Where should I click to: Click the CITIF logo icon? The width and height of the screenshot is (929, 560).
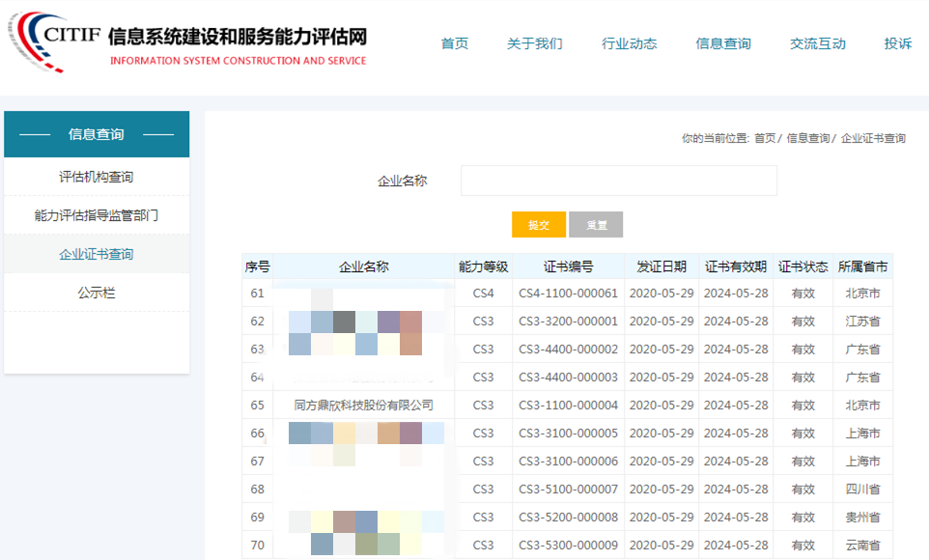pos(54,42)
